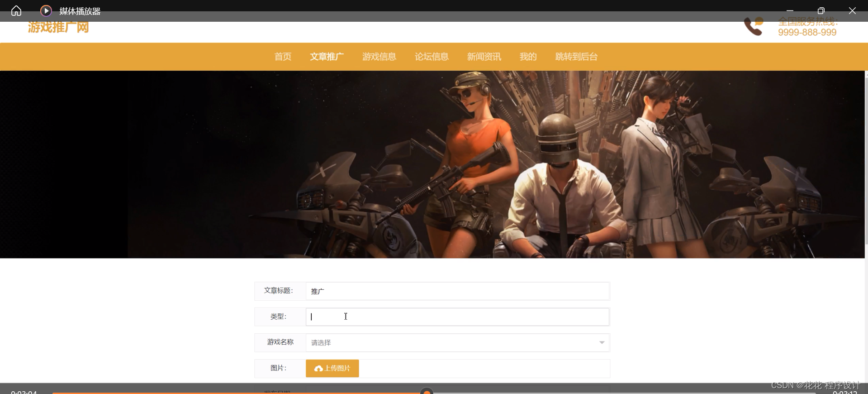Click the 图片 label
Screen dimensions: 868x394
279,368
